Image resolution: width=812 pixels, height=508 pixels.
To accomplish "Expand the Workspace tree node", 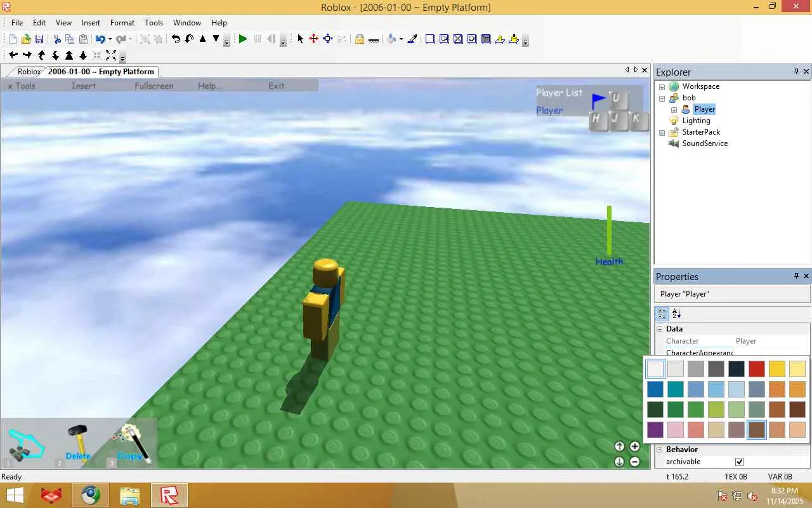I will [x=662, y=86].
